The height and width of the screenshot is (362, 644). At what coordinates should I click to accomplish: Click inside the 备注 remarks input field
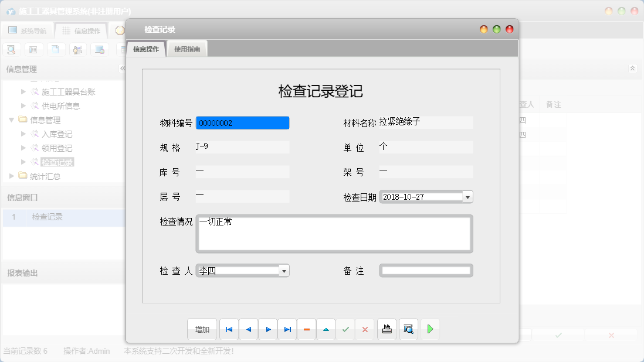pyautogui.click(x=426, y=270)
